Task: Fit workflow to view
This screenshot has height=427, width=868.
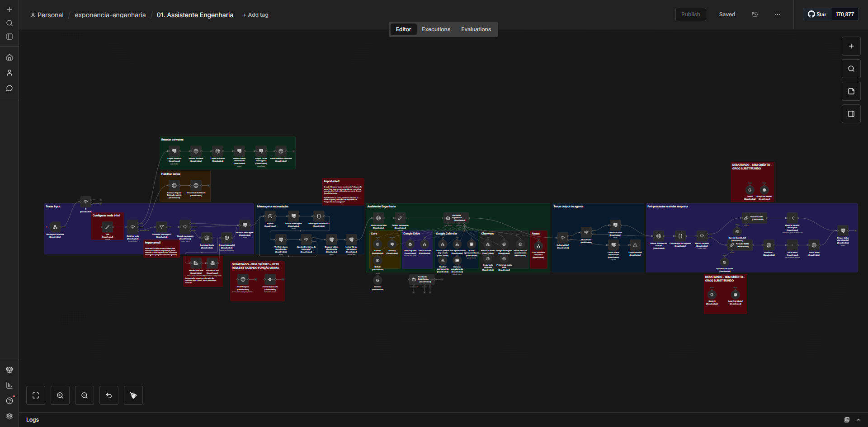Action: [x=36, y=395]
